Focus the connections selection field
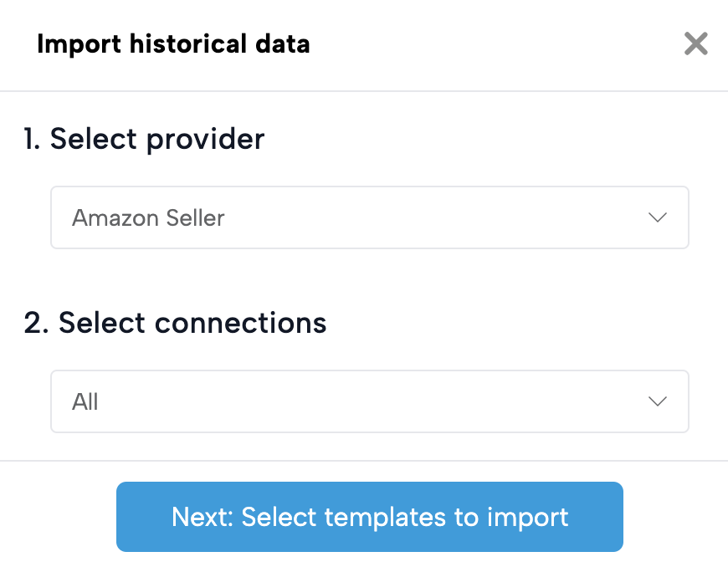 [369, 401]
